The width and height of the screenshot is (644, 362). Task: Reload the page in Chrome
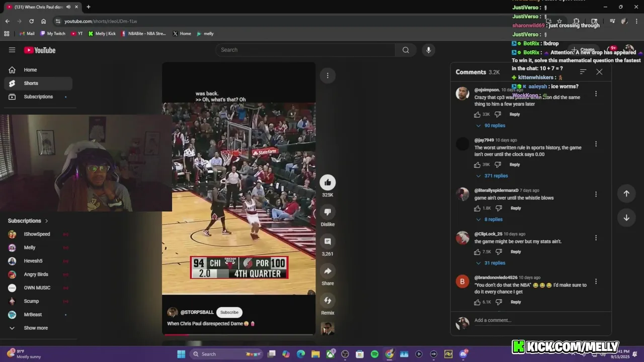coord(31,21)
